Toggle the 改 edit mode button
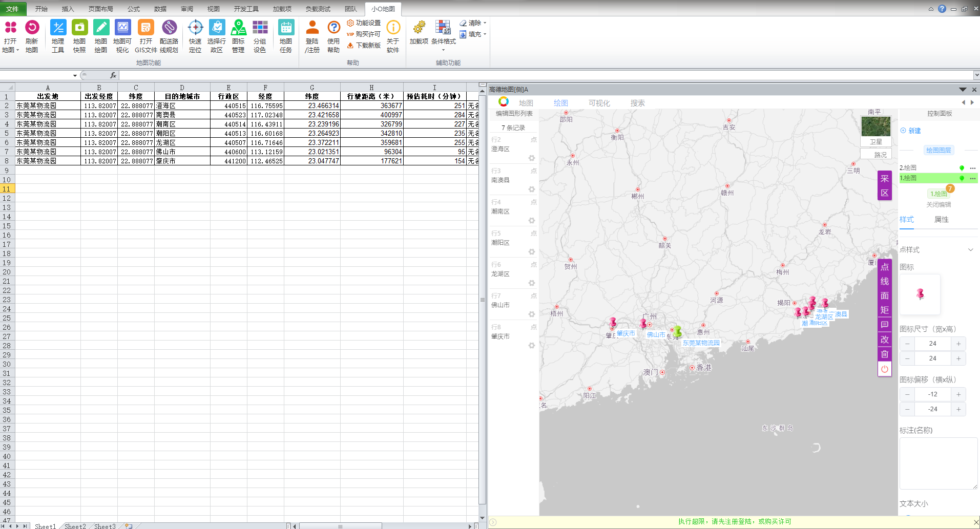 (x=885, y=340)
